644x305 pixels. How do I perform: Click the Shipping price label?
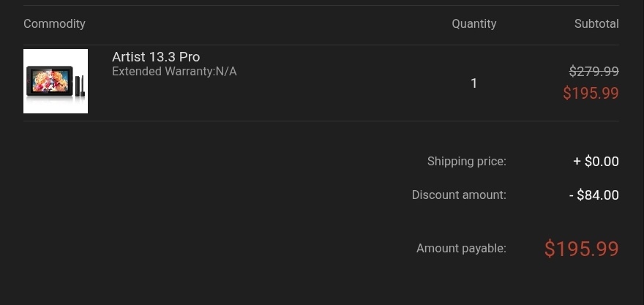point(467,162)
